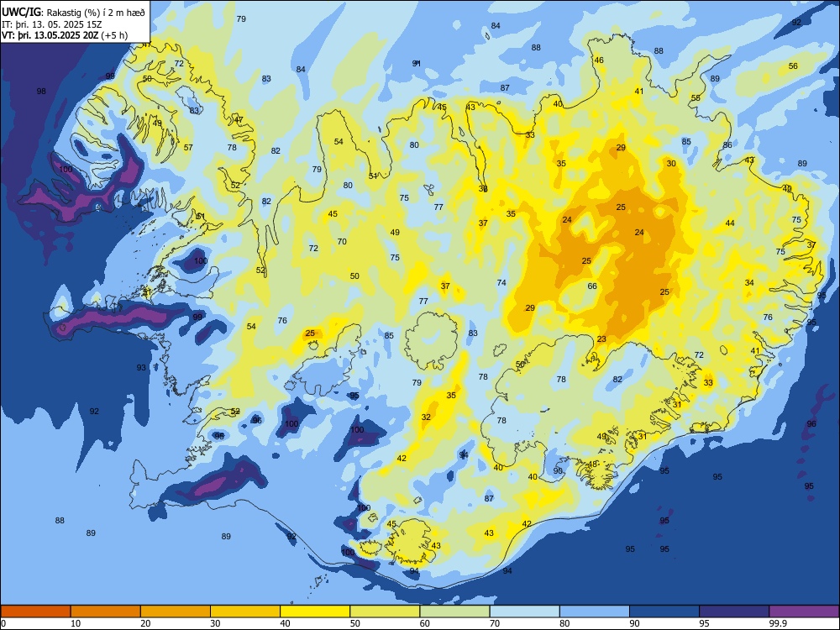Click the map value 58 in the northeast
Viewport: 840px width, 630px height.
pos(696,98)
